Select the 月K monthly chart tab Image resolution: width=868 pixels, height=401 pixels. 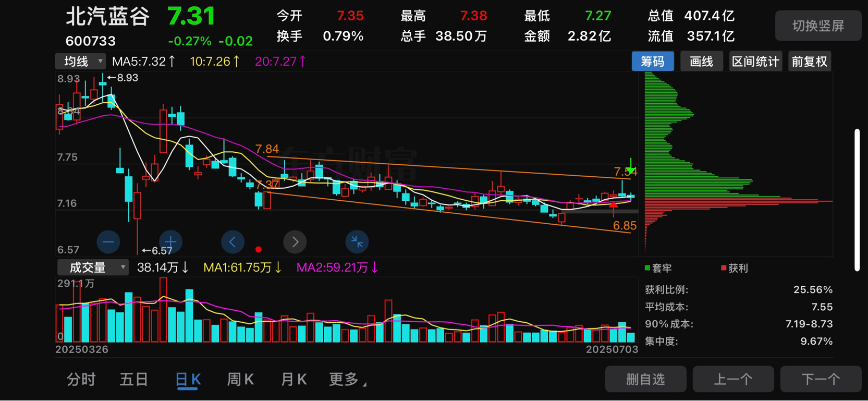tap(294, 380)
